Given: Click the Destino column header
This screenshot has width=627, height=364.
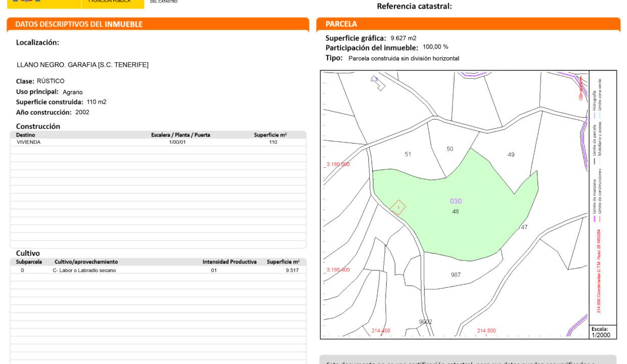Looking at the screenshot, I should pyautogui.click(x=26, y=135).
